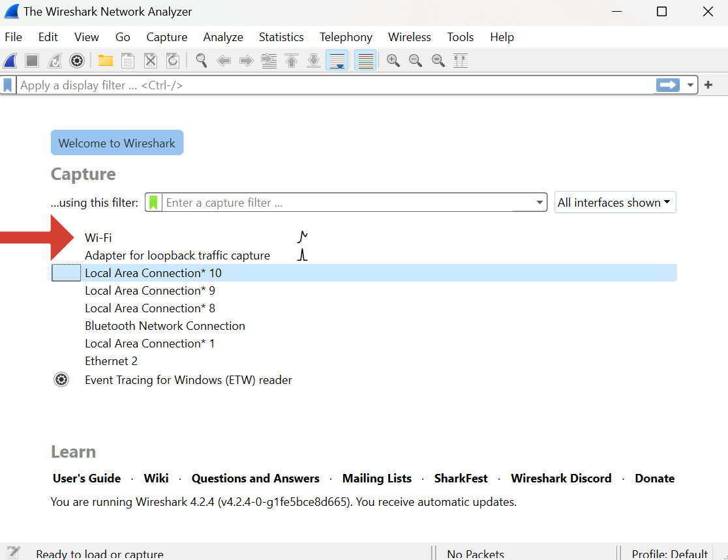Save this capture file icon
This screenshot has height=560, width=728.
[128, 61]
